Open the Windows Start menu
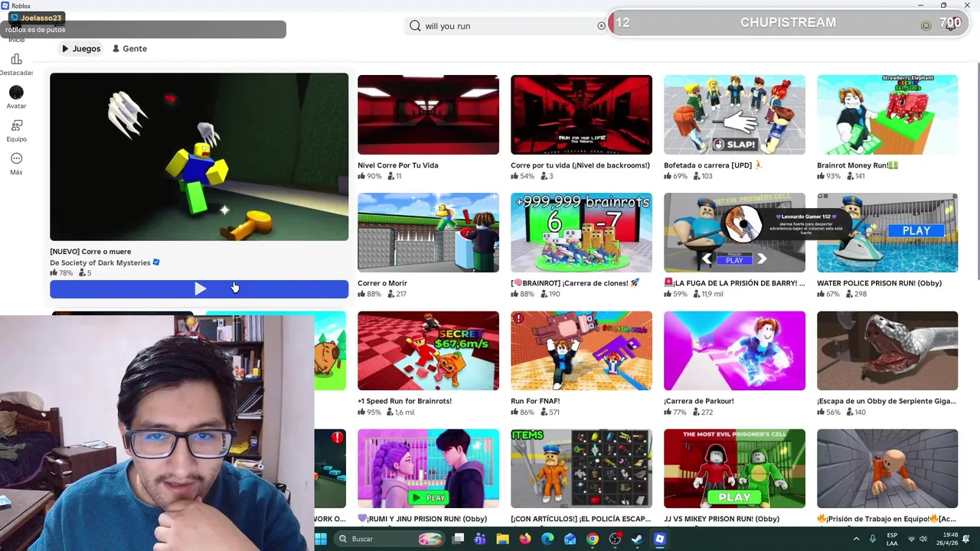 click(321, 539)
